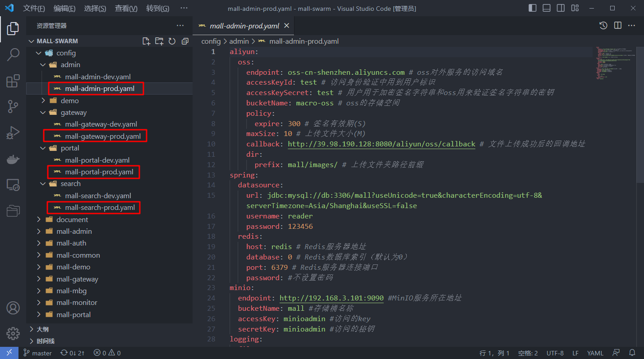This screenshot has width=644, height=359.
Task: Change the YAML language mode
Action: point(595,353)
